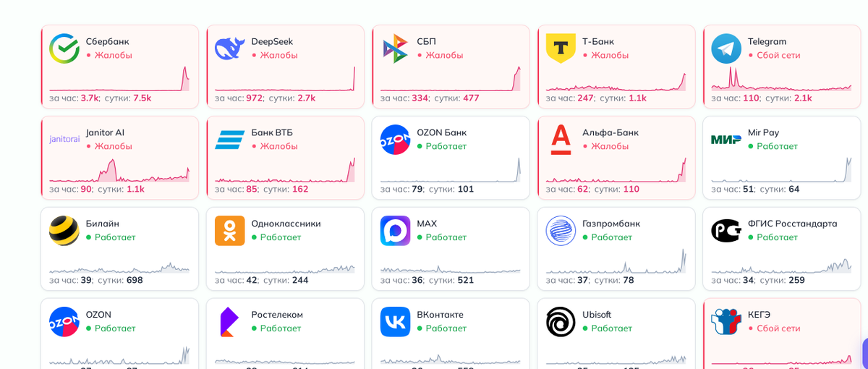Open the ФГИС Росстандарта title link
The height and width of the screenshot is (369, 868).
tap(792, 224)
